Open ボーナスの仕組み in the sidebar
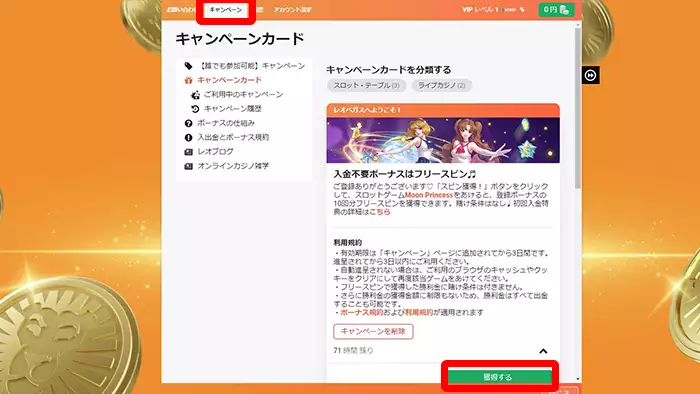700x394 pixels. pyautogui.click(x=226, y=123)
